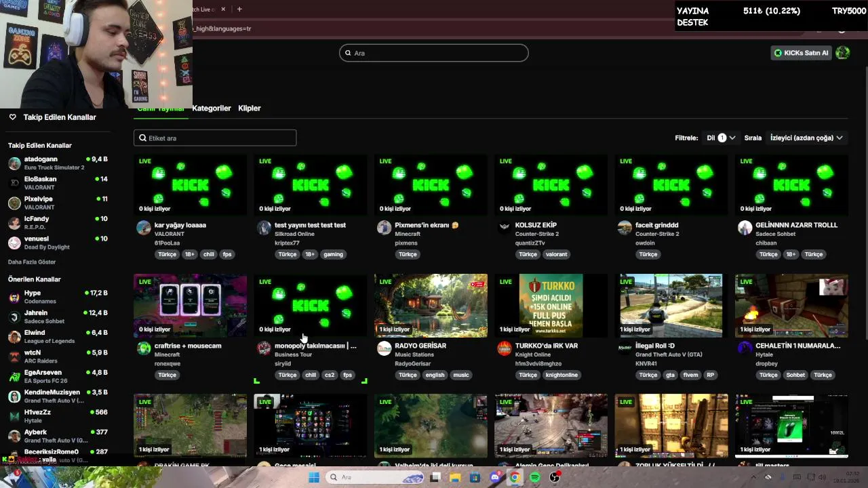The width and height of the screenshot is (868, 488).
Task: Open Jahrein recommended channel
Action: coord(58,317)
